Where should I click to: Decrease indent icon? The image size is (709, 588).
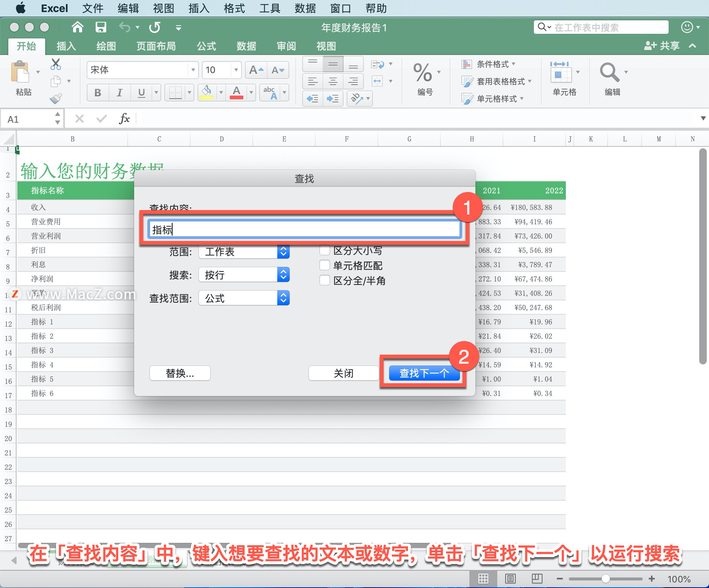coord(313,99)
